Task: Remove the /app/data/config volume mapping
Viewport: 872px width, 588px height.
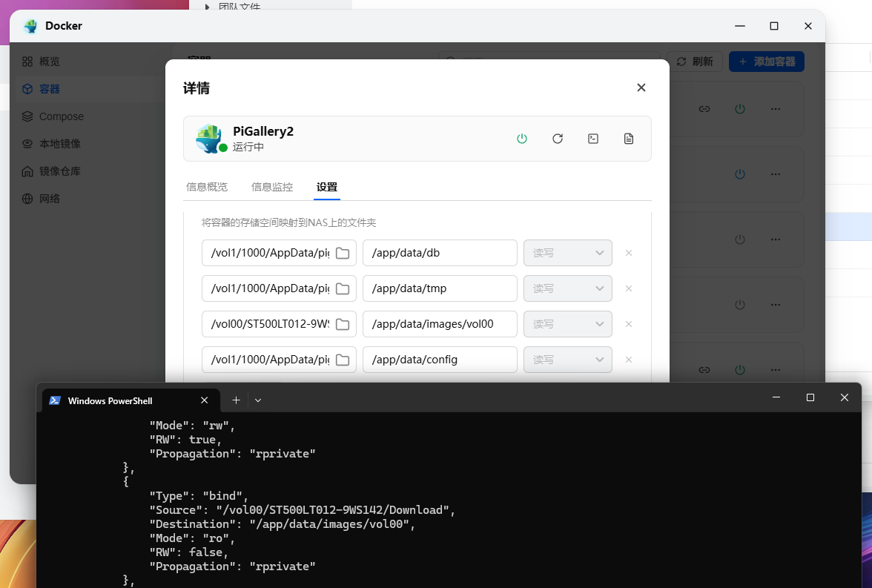Action: pyautogui.click(x=629, y=360)
